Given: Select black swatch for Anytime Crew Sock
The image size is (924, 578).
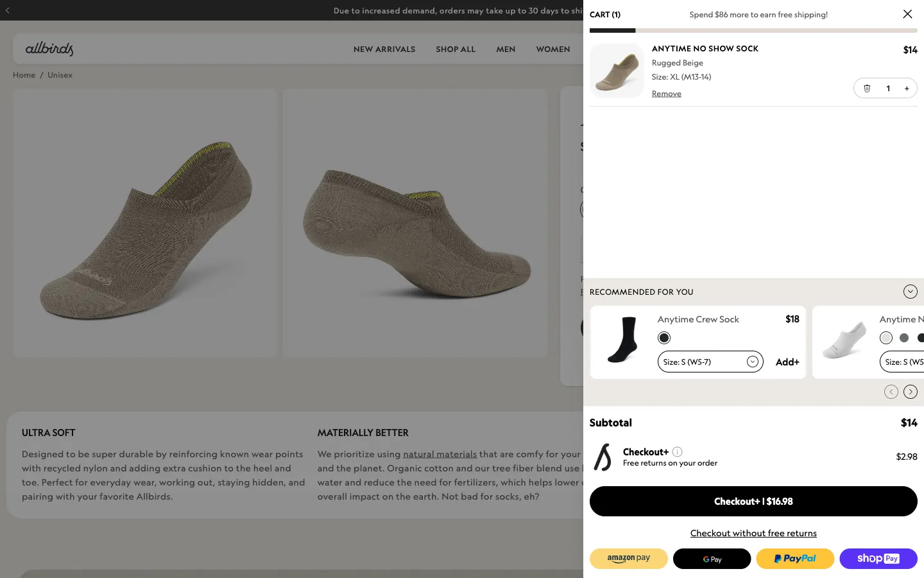Looking at the screenshot, I should click(x=664, y=338).
